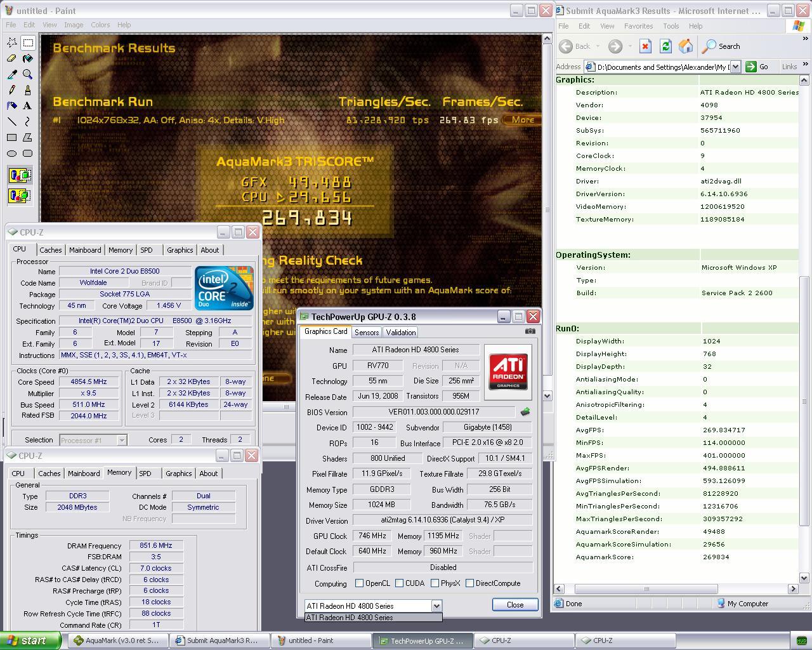Click the ATI Radeon logo in GPU-Z

(x=508, y=371)
